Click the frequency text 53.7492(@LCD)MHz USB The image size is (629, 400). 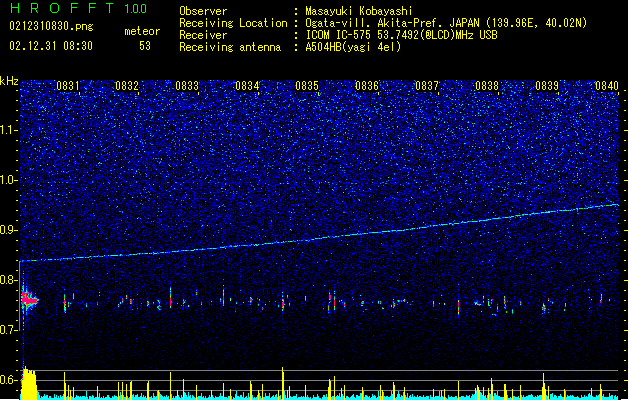[x=437, y=35]
